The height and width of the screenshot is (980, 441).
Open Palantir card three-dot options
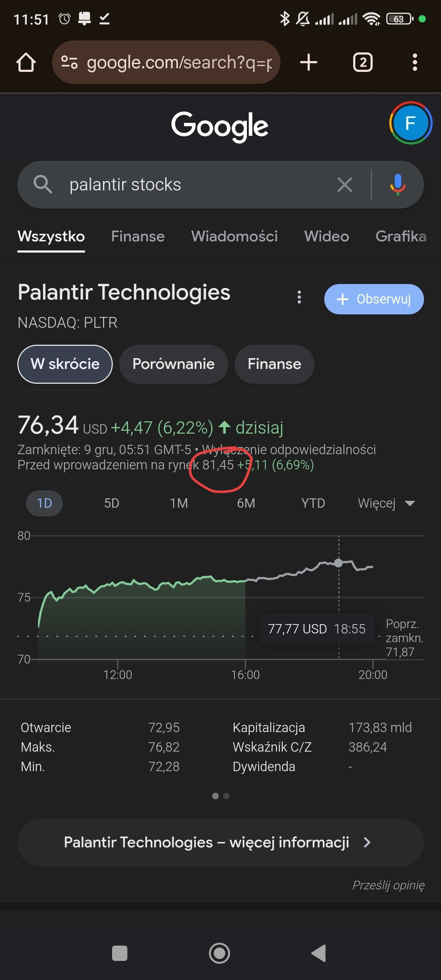point(299,297)
